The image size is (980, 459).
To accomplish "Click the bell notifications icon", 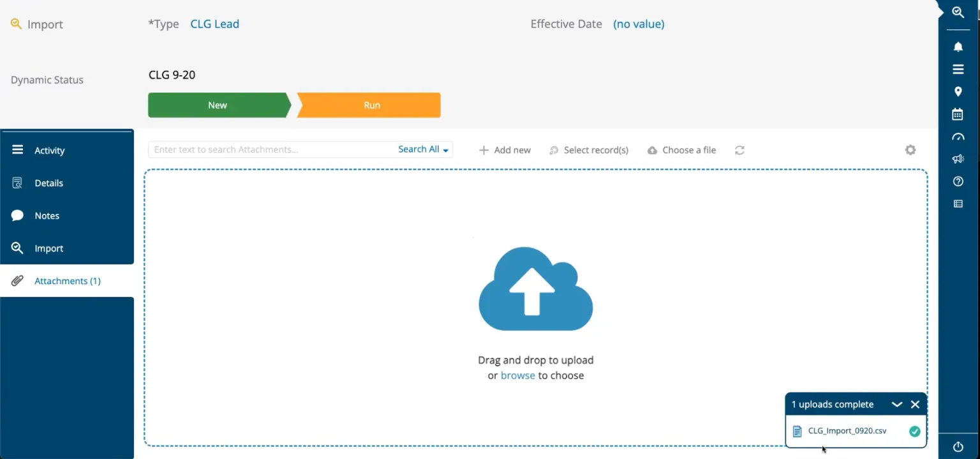I will (958, 47).
